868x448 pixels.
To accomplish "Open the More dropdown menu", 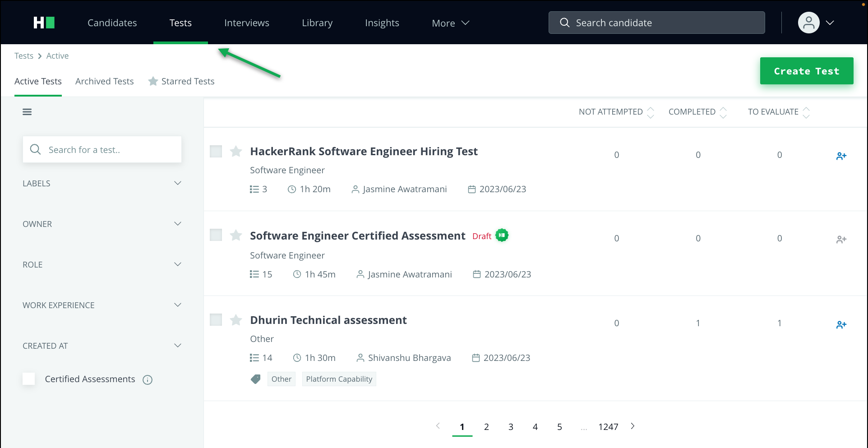I will click(450, 23).
